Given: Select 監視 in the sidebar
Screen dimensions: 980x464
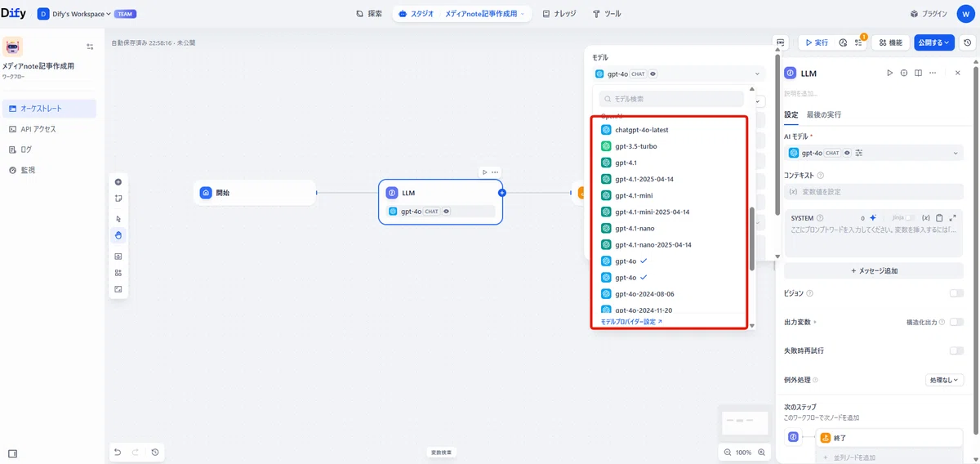Looking at the screenshot, I should pos(49,170).
